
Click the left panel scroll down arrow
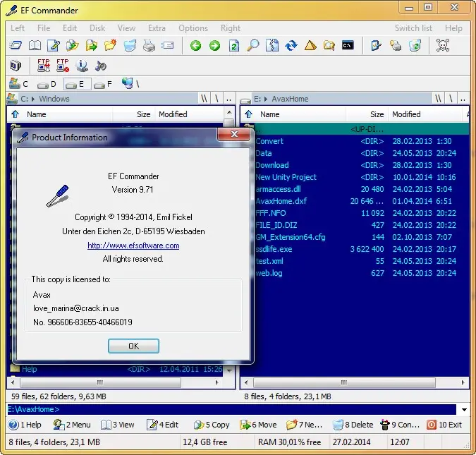tap(229, 370)
